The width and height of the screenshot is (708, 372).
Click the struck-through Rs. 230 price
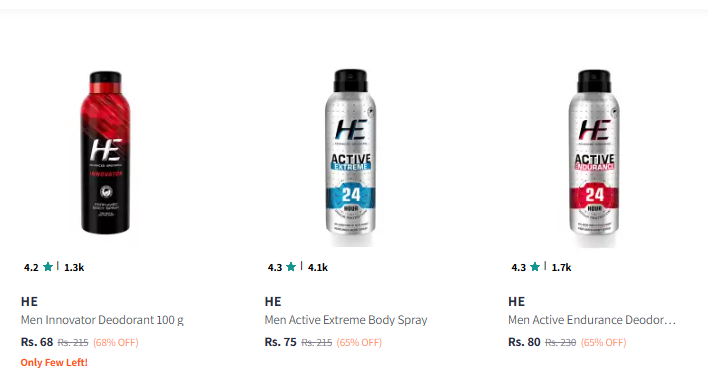560,343
